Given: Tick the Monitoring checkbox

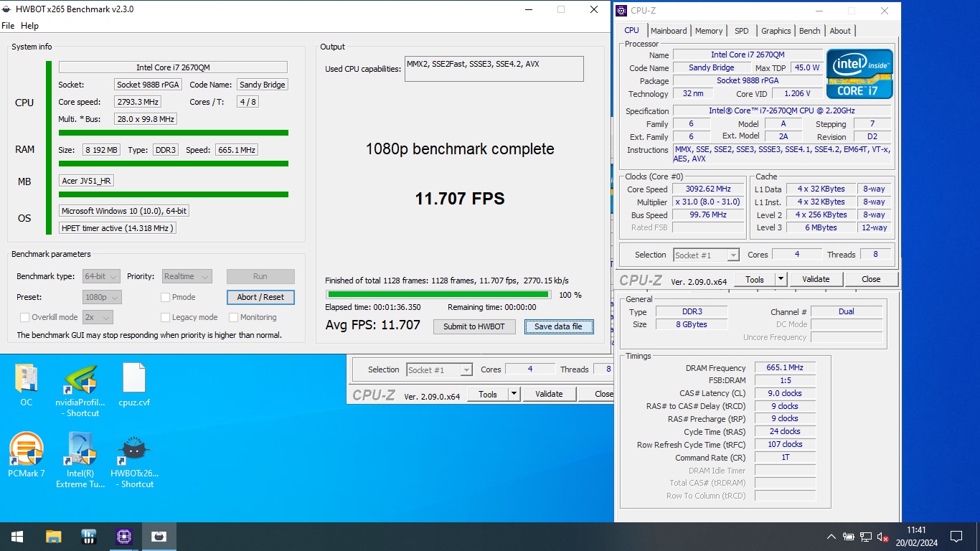Looking at the screenshot, I should click(x=233, y=317).
